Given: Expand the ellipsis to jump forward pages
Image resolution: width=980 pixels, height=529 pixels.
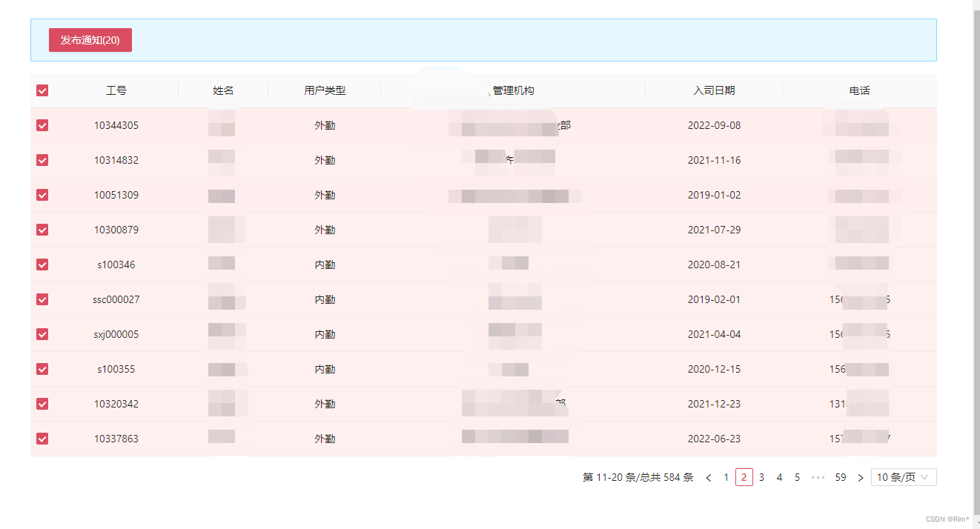Looking at the screenshot, I should (x=818, y=476).
